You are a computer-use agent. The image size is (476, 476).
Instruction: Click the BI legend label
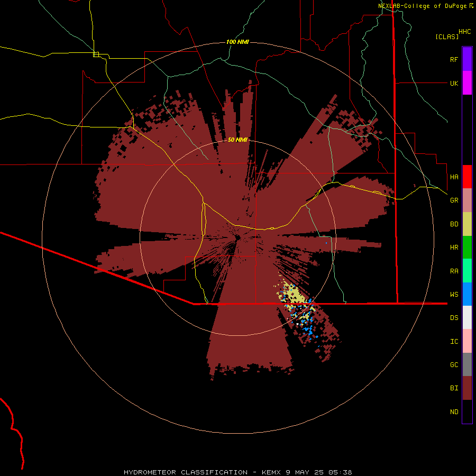point(454,388)
